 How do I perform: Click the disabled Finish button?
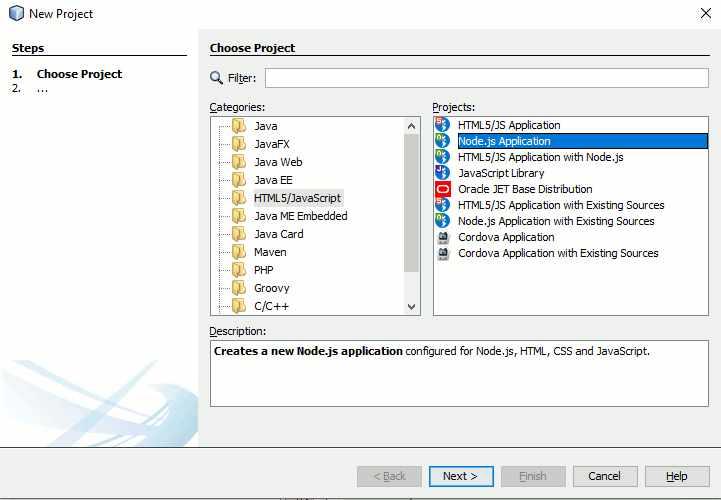pos(533,476)
